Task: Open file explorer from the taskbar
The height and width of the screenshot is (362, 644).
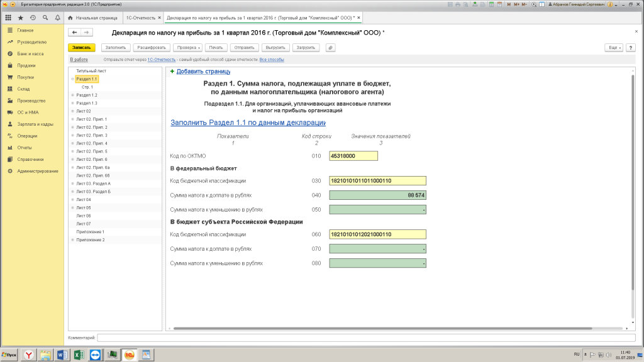Action: coord(45,354)
